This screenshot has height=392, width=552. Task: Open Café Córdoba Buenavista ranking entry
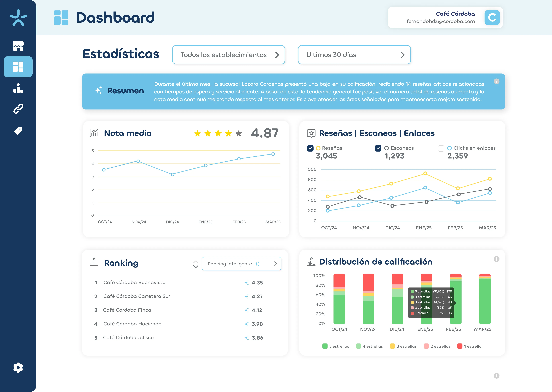pos(134,282)
